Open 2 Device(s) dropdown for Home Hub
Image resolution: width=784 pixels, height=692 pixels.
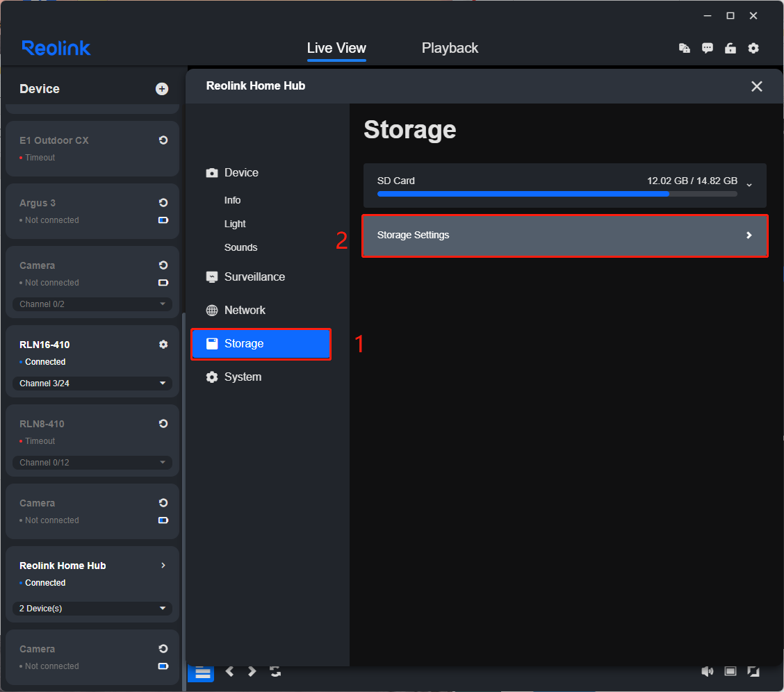(92, 609)
